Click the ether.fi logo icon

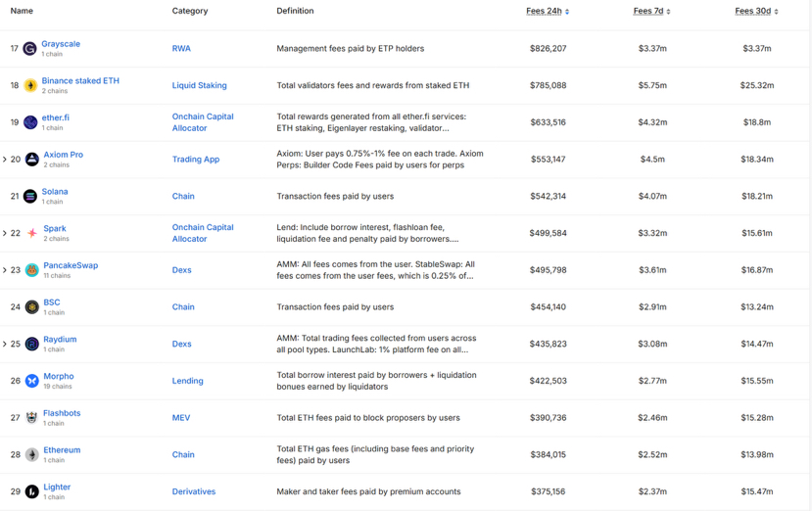(x=30, y=122)
